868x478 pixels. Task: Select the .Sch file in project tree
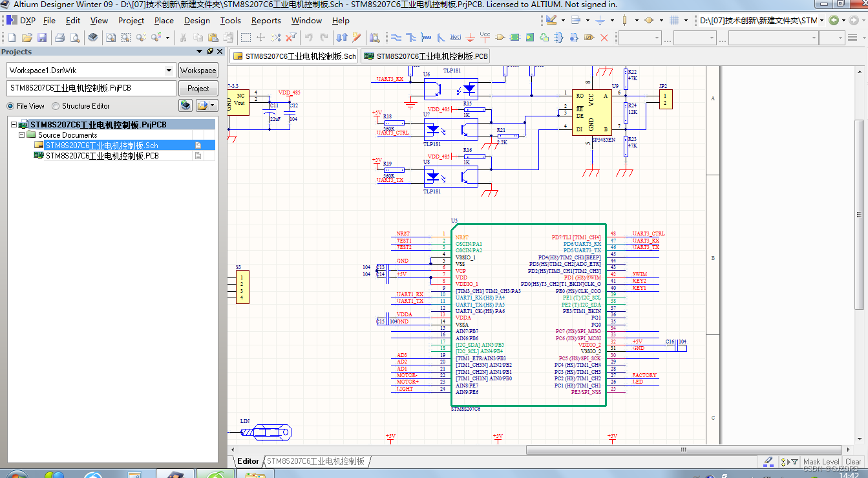[x=101, y=145]
